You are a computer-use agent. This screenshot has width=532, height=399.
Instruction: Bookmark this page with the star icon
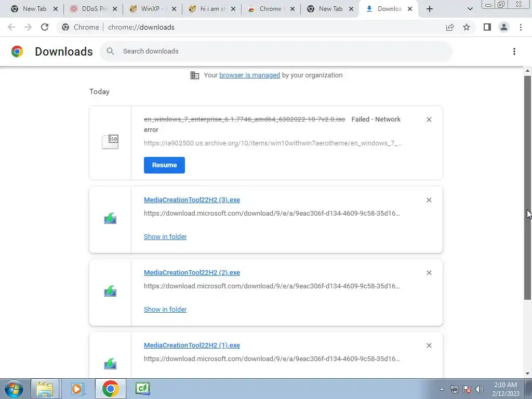coord(467,27)
